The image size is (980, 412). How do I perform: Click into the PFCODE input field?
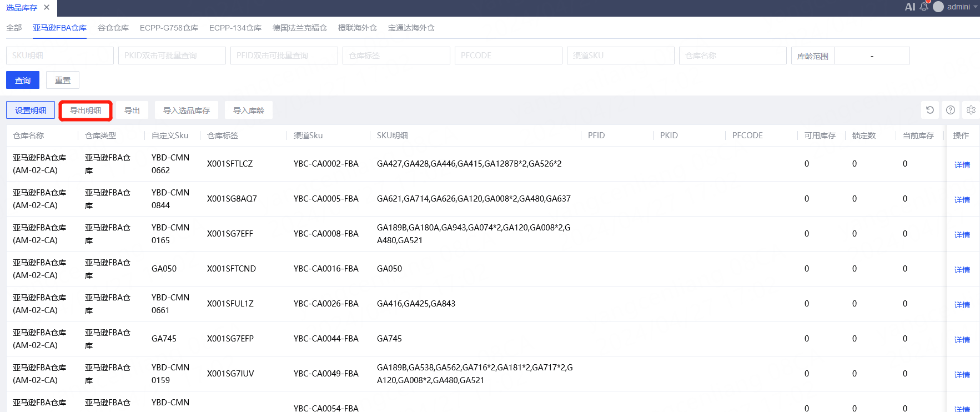[508, 56]
